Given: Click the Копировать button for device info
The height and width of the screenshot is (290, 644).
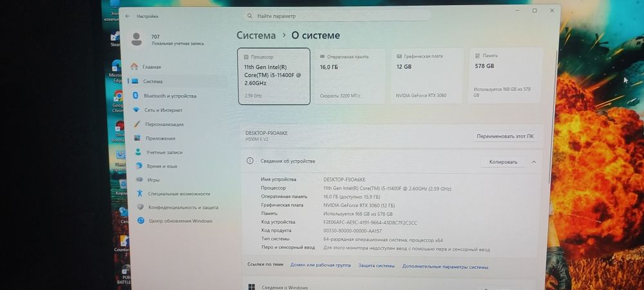Looking at the screenshot, I should pos(503,162).
